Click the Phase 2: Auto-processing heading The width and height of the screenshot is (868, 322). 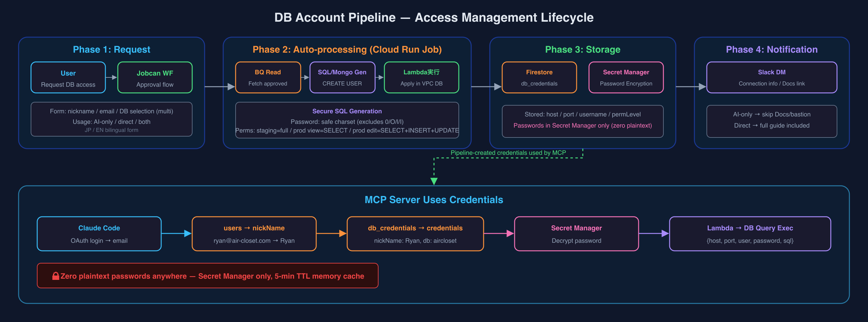point(347,50)
